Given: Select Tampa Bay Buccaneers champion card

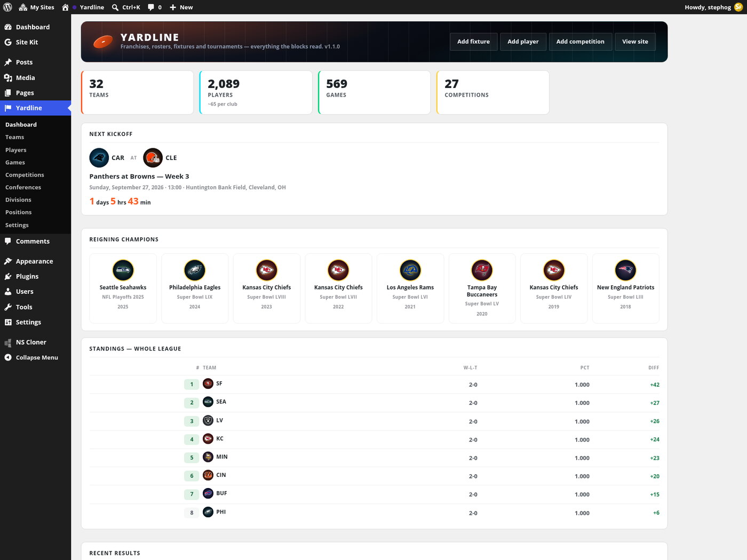Looking at the screenshot, I should coord(482,289).
